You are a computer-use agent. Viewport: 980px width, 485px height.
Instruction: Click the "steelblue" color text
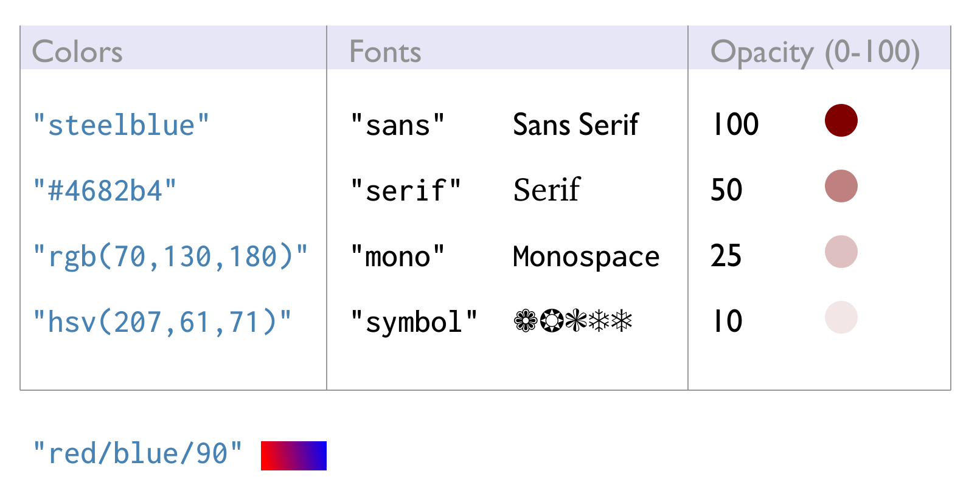tap(121, 125)
